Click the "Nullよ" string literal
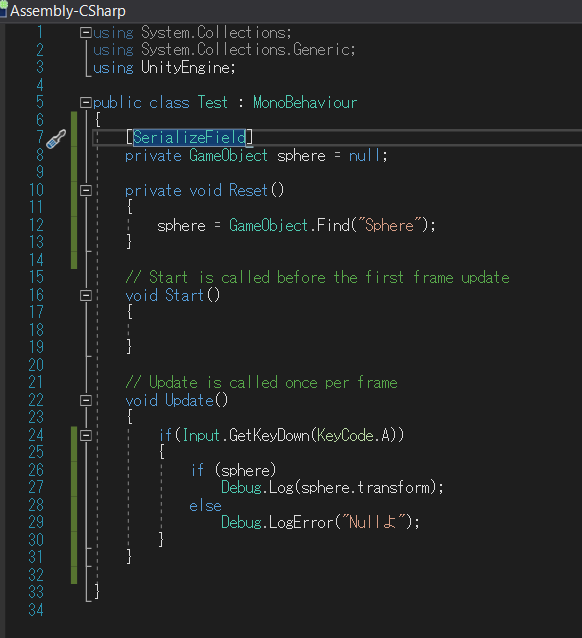This screenshot has width=582, height=638. pos(374,522)
